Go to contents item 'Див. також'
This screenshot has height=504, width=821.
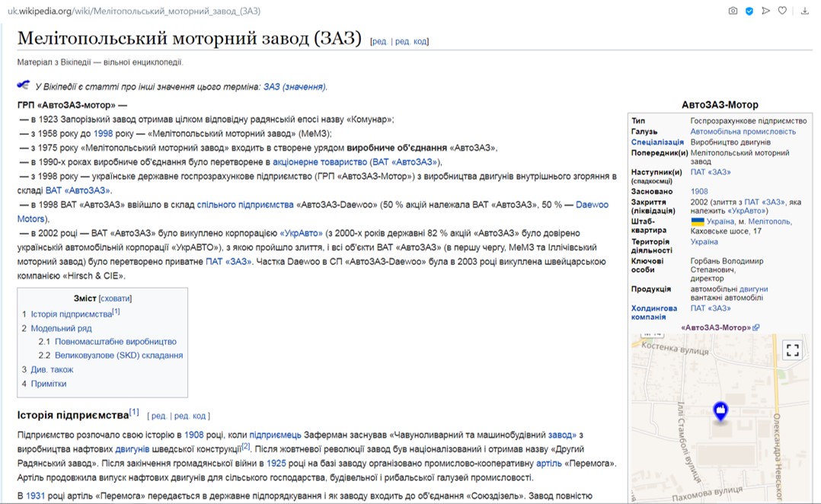[x=52, y=369]
